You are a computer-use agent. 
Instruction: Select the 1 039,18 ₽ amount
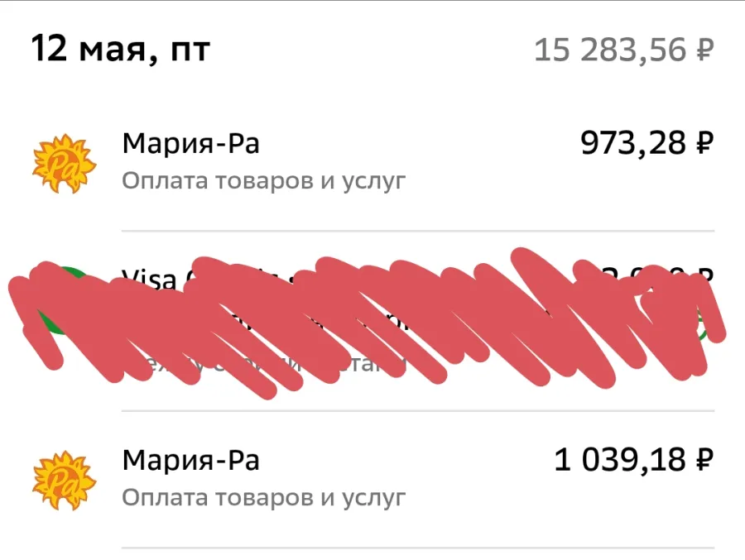[634, 460]
